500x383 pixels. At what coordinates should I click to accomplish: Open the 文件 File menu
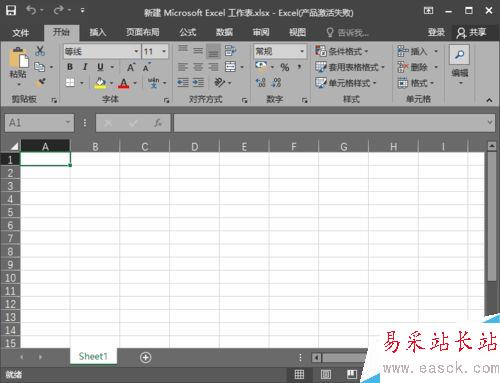[20, 33]
